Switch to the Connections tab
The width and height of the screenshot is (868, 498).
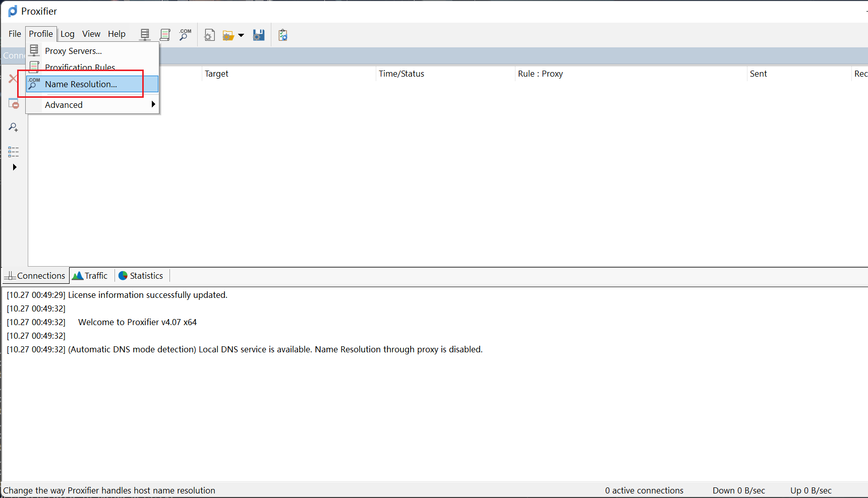(x=35, y=276)
